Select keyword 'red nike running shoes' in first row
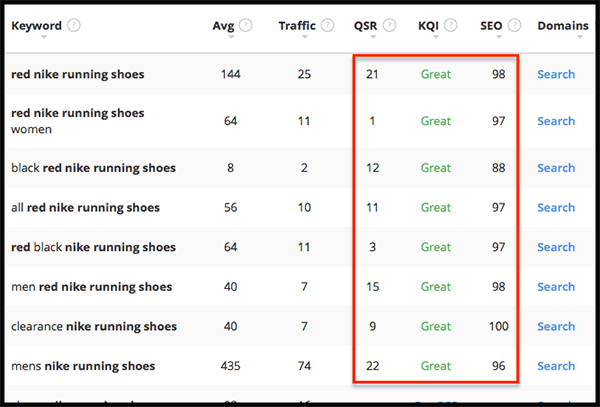This screenshot has height=407, width=600. (x=78, y=74)
